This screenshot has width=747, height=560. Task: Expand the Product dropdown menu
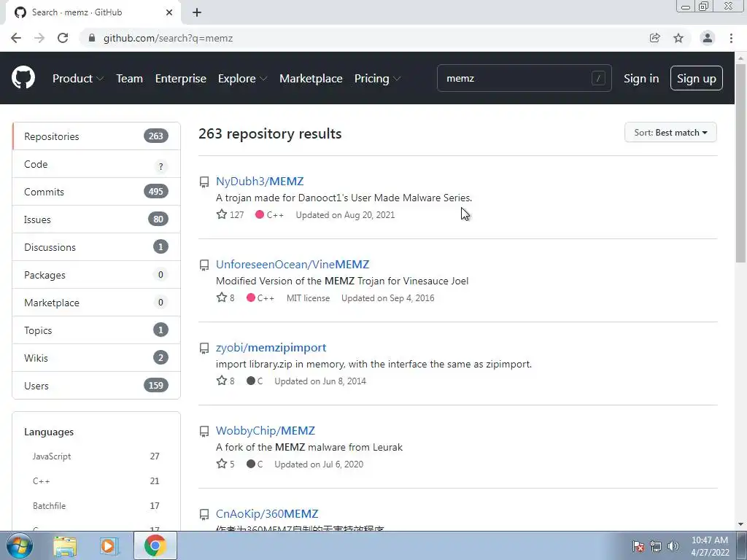(x=78, y=79)
